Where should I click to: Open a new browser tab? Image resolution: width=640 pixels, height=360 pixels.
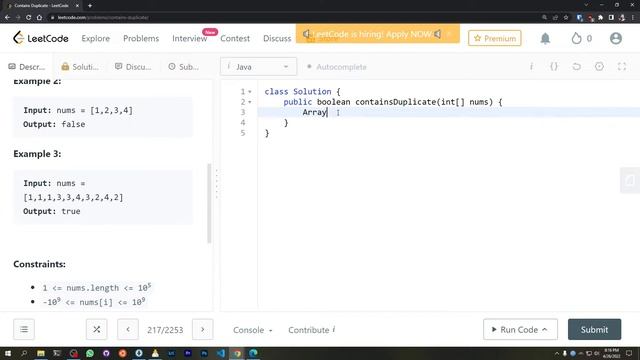coord(90,6)
